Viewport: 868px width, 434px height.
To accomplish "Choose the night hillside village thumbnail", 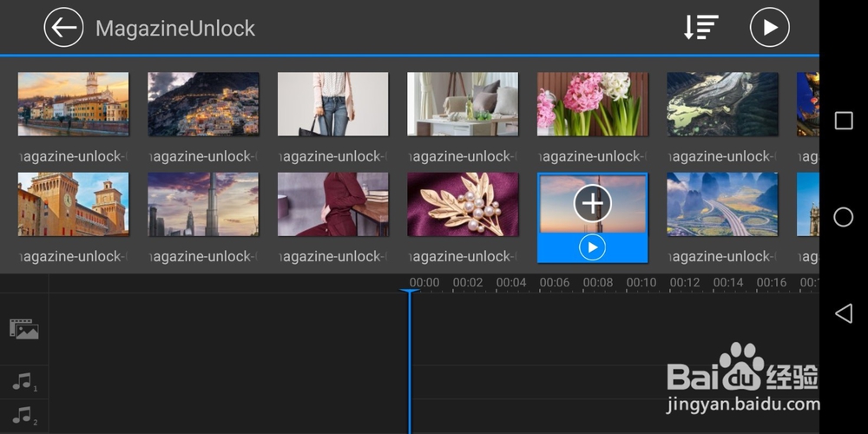I will [x=203, y=104].
